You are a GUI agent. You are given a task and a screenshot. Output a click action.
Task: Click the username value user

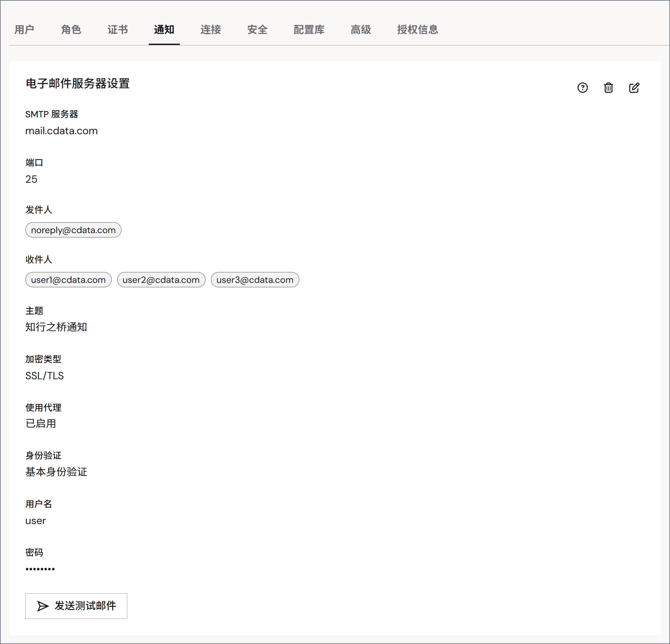[36, 521]
